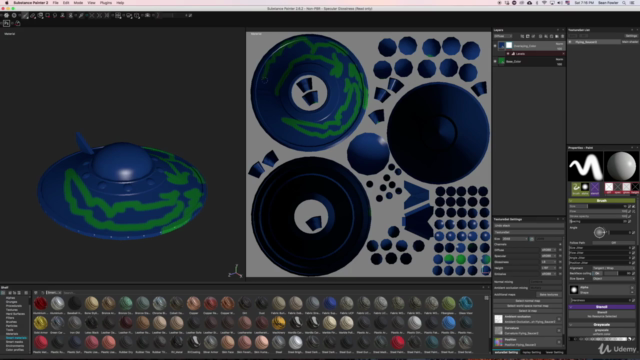Open the Diffuse channel dropdown in Layers
This screenshot has width=640, height=360.
pos(503,36)
